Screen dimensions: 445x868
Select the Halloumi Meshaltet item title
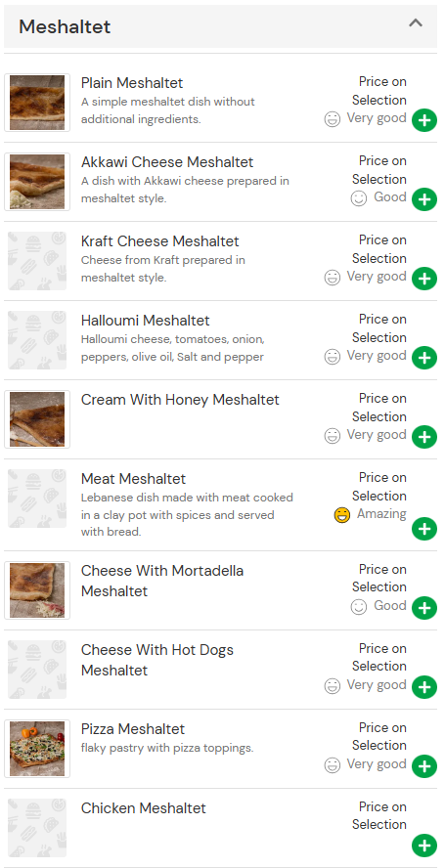coord(145,321)
